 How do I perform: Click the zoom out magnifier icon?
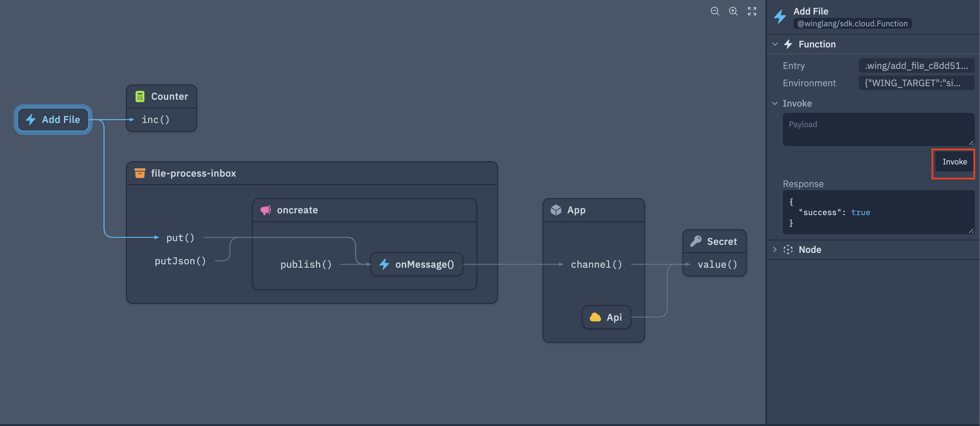point(715,11)
